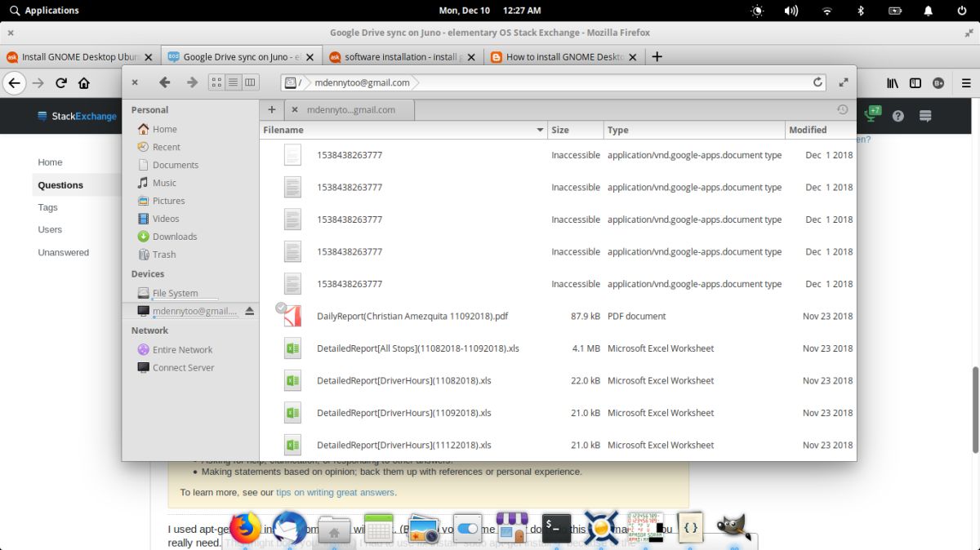Image resolution: width=980 pixels, height=550 pixels.
Task: Collapse the Devices sidebar section
Action: pyautogui.click(x=148, y=274)
